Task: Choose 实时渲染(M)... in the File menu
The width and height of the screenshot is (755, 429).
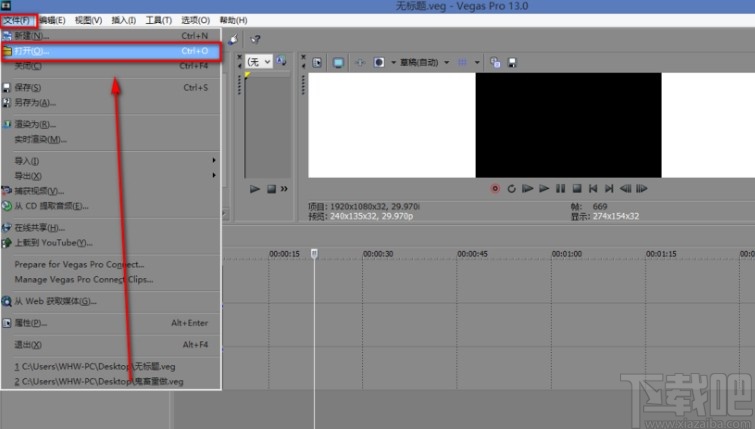Action: tap(111, 140)
